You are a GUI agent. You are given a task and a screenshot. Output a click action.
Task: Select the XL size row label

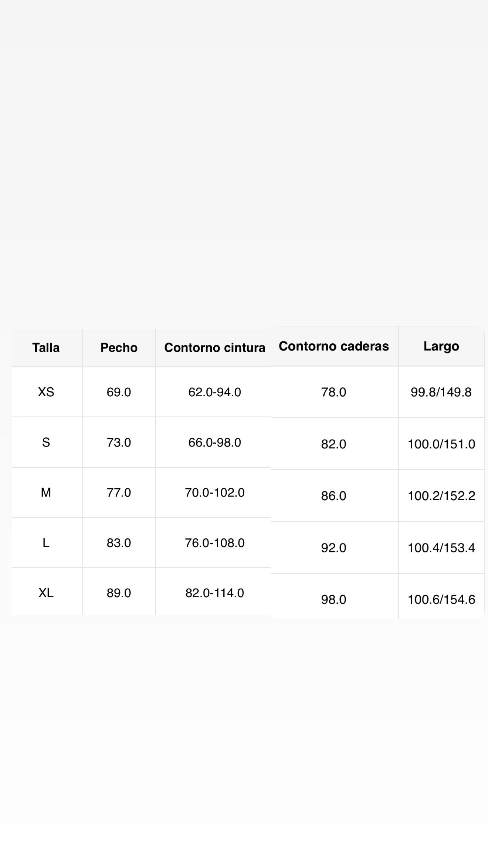(46, 593)
